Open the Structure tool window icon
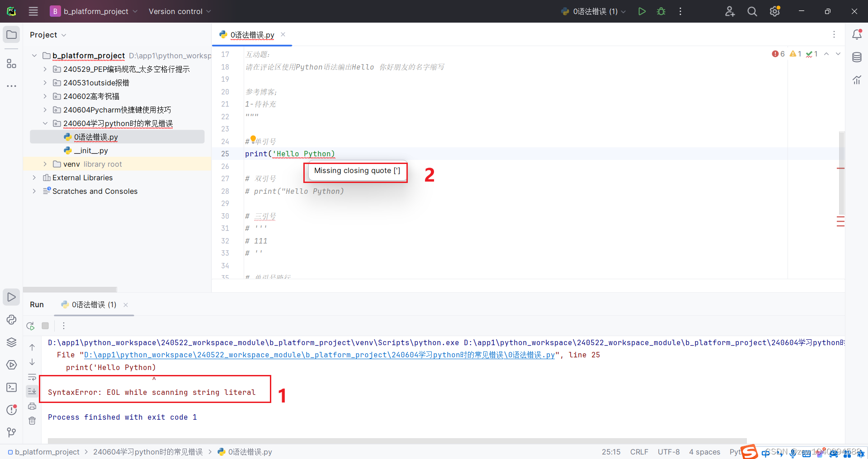This screenshot has height=459, width=868. [11, 64]
